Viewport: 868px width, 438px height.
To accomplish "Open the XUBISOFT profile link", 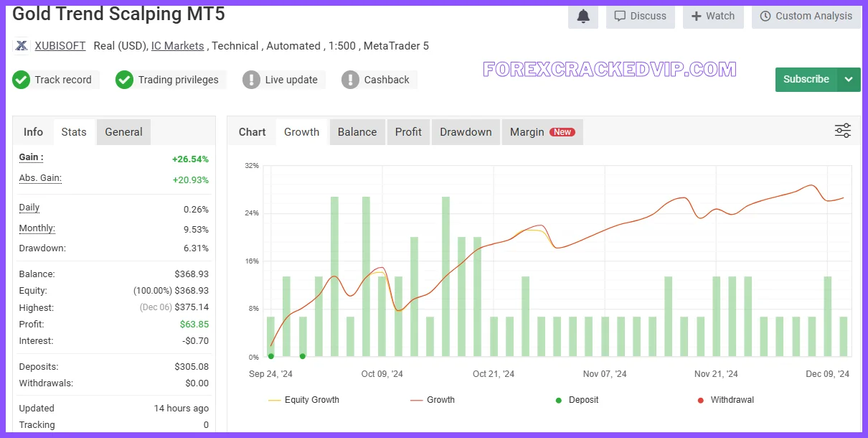I will point(60,46).
